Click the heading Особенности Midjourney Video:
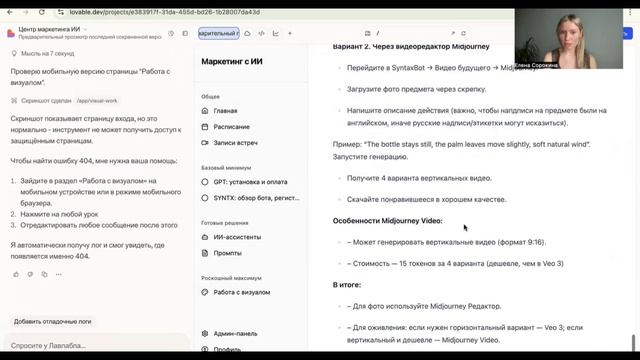Image resolution: width=640 pixels, height=360 pixels. click(x=388, y=221)
